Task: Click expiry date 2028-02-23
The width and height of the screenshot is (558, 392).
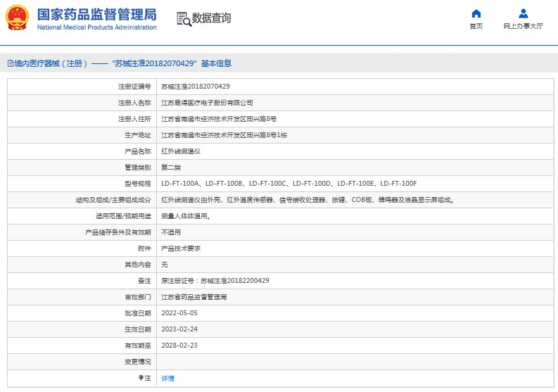Action: click(x=179, y=346)
